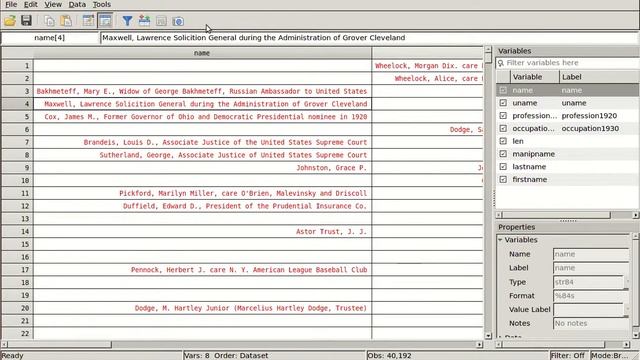Viewport: 640px width, 360px height.
Task: Click data grid scroll-left arrow
Action: click(4, 344)
